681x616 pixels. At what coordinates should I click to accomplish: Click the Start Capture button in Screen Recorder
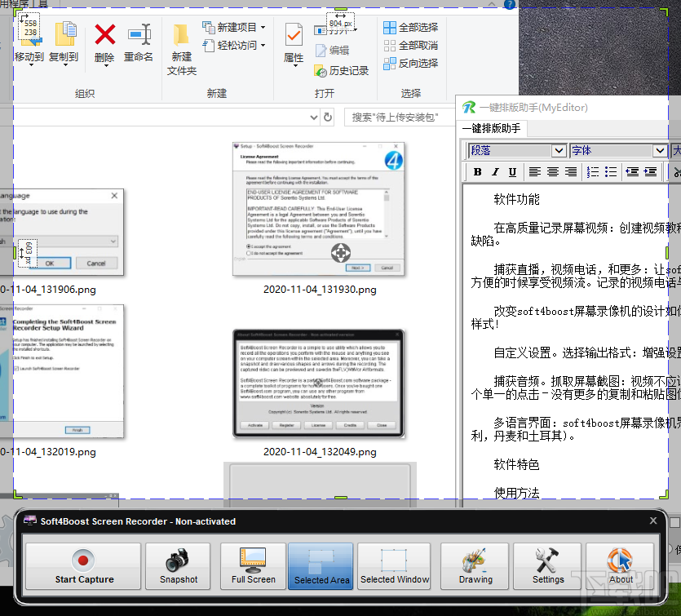pos(82,566)
